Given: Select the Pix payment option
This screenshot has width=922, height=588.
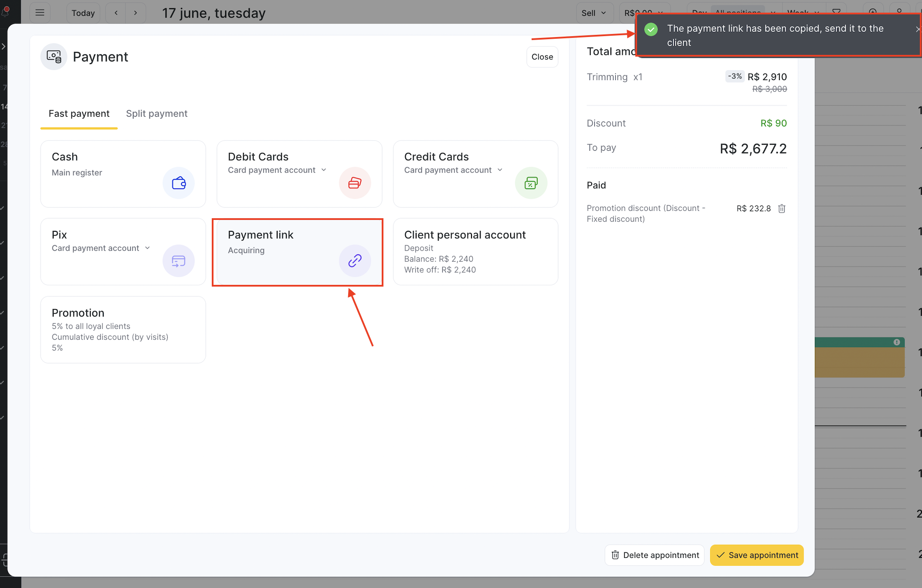Looking at the screenshot, I should pyautogui.click(x=123, y=252).
